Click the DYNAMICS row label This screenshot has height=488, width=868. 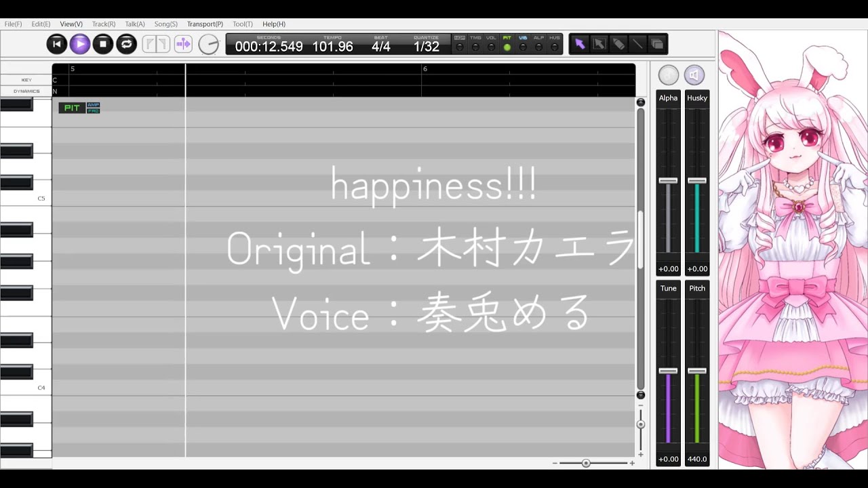pos(26,91)
